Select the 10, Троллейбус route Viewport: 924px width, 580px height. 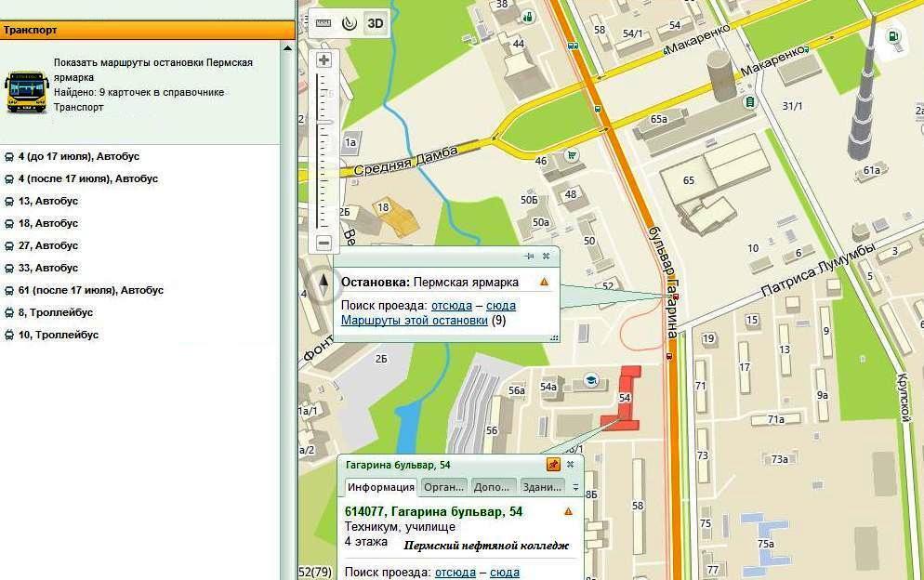tap(59, 335)
